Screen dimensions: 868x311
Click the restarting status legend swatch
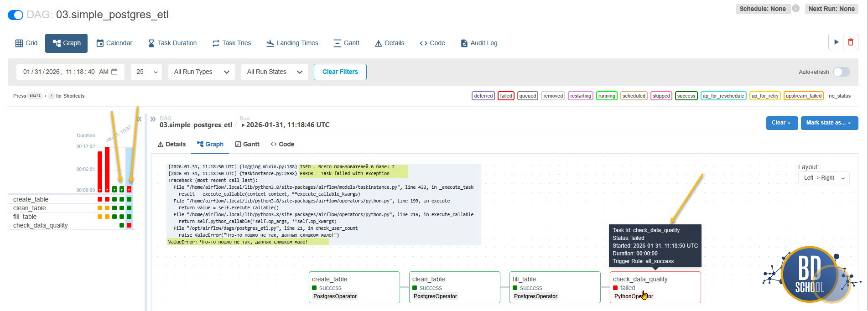[581, 96]
